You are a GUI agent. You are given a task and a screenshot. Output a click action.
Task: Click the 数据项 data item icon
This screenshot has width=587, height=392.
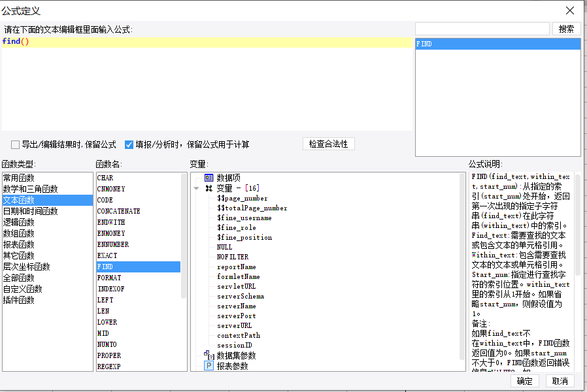pyautogui.click(x=209, y=178)
